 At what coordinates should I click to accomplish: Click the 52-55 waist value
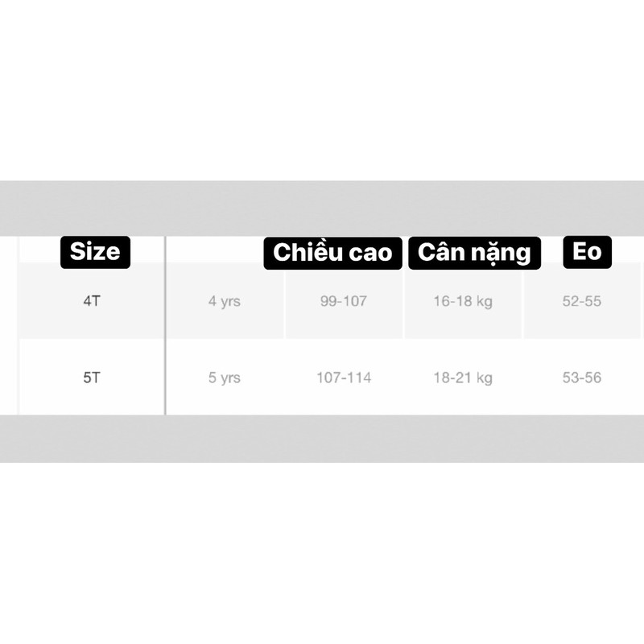pos(582,302)
